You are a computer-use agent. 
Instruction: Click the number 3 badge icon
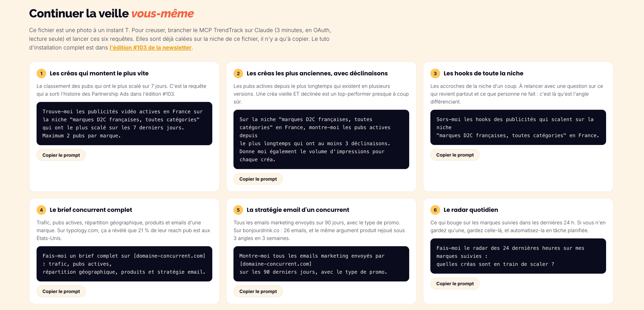(435, 74)
